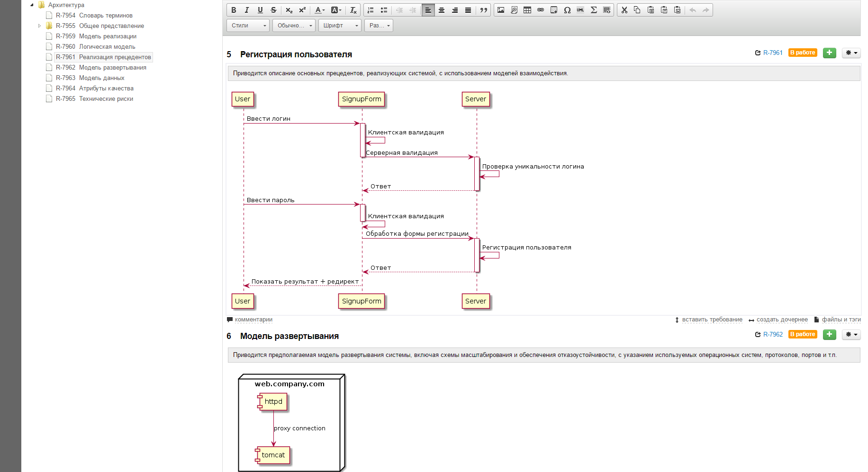The height and width of the screenshot is (472, 868).
Task: Redo the last action
Action: pyautogui.click(x=706, y=10)
